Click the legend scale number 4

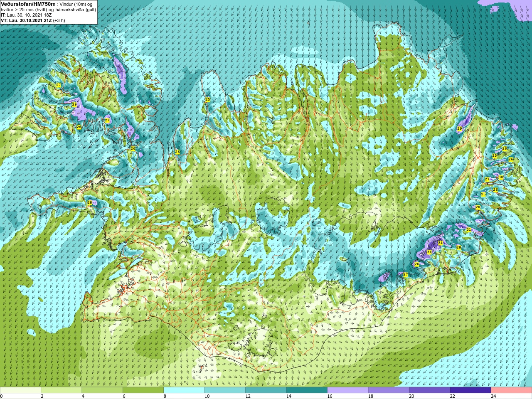click(x=83, y=396)
